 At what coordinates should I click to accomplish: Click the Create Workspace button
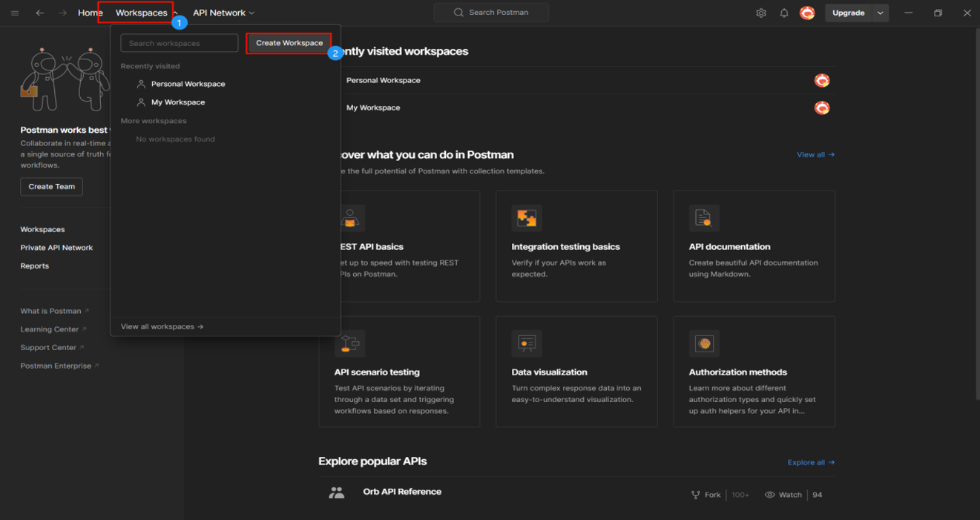click(x=289, y=43)
